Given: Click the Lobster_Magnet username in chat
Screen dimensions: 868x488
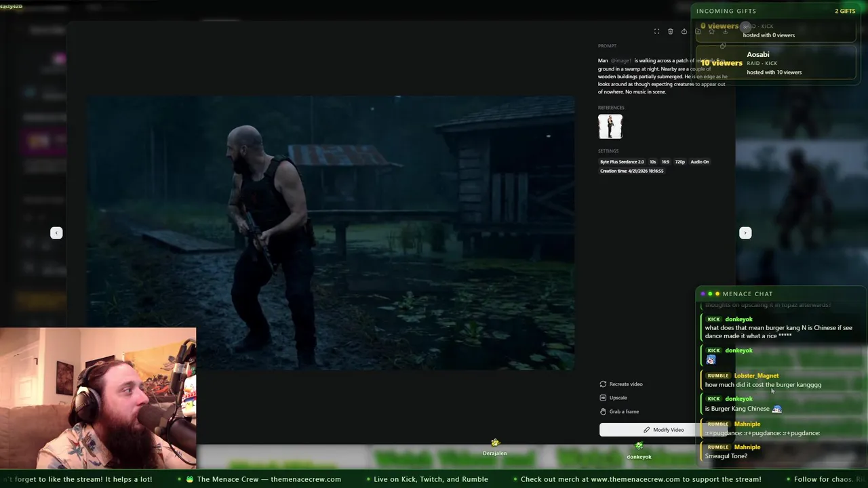Looking at the screenshot, I should 756,375.
